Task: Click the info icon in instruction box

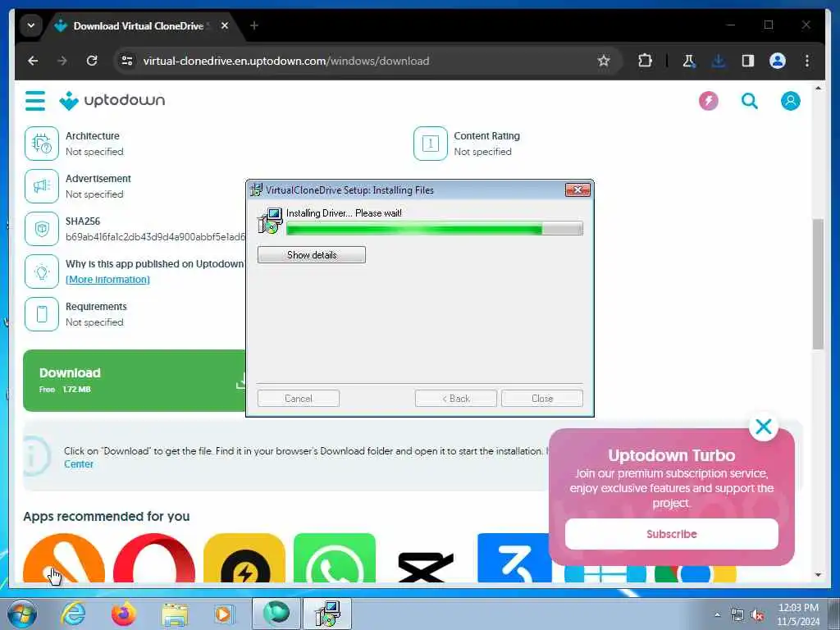Action: 36,456
